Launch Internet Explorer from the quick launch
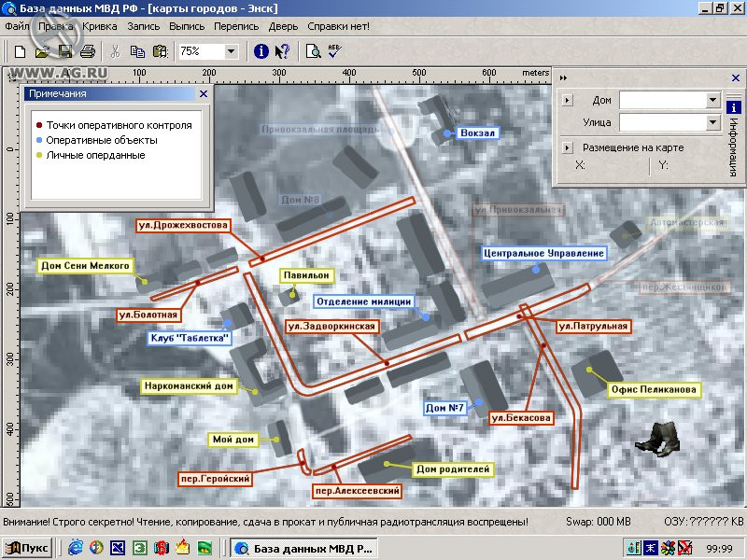The image size is (747, 560). point(76,548)
